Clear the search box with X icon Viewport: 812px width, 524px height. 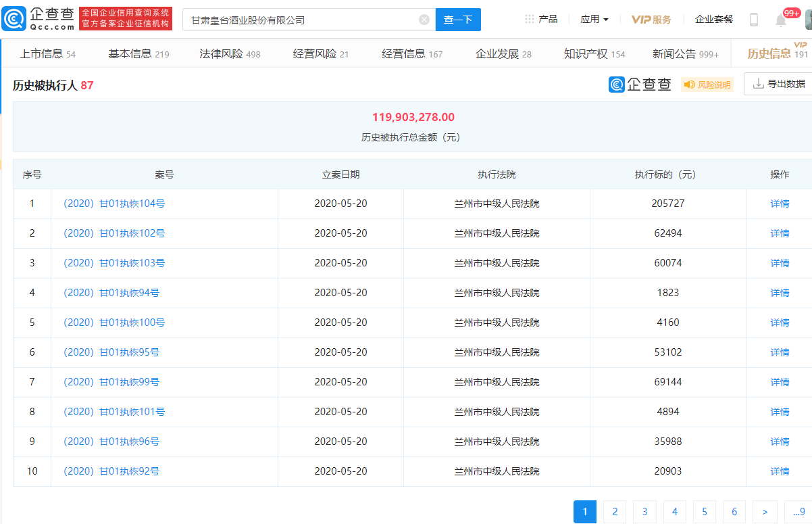pyautogui.click(x=424, y=20)
